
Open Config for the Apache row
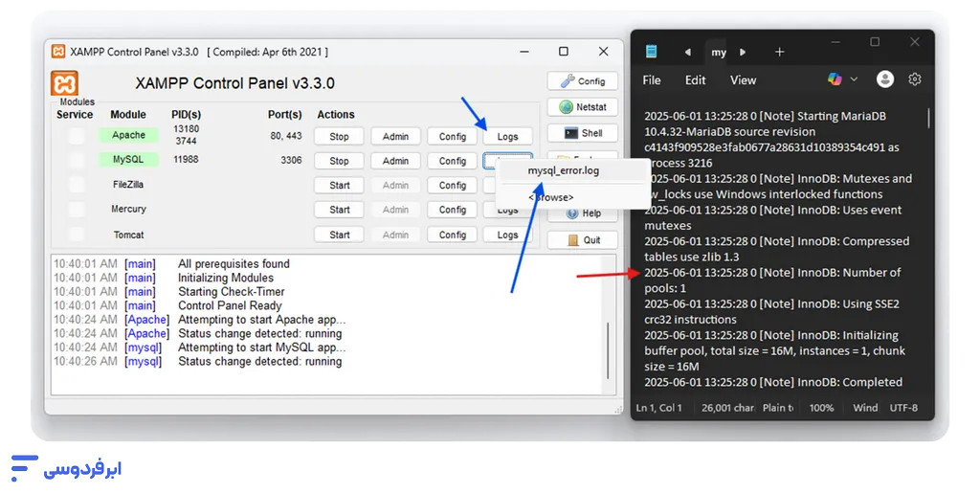(453, 136)
